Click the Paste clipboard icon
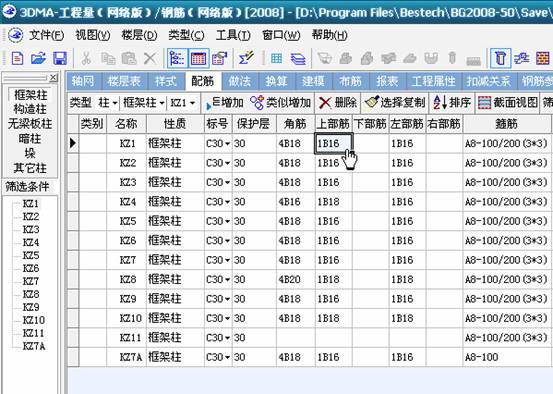 point(129,58)
